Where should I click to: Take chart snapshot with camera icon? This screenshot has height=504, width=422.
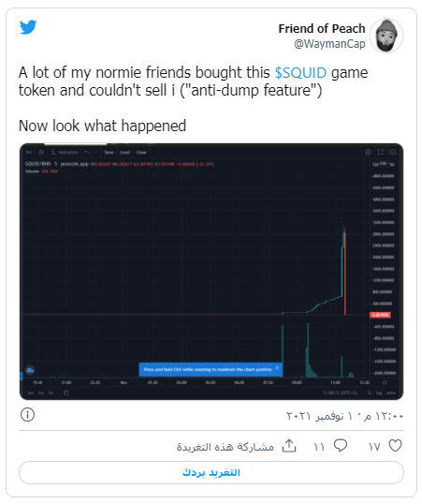392,152
